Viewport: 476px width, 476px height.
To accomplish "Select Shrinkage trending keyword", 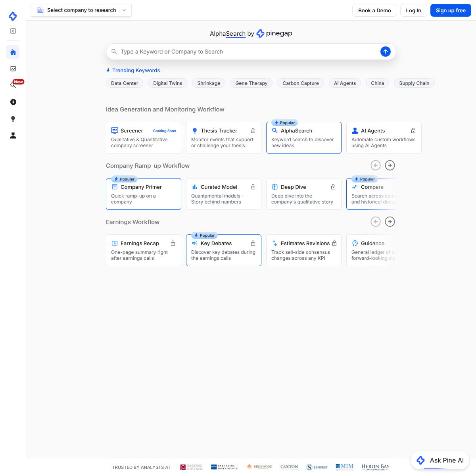I will point(209,83).
